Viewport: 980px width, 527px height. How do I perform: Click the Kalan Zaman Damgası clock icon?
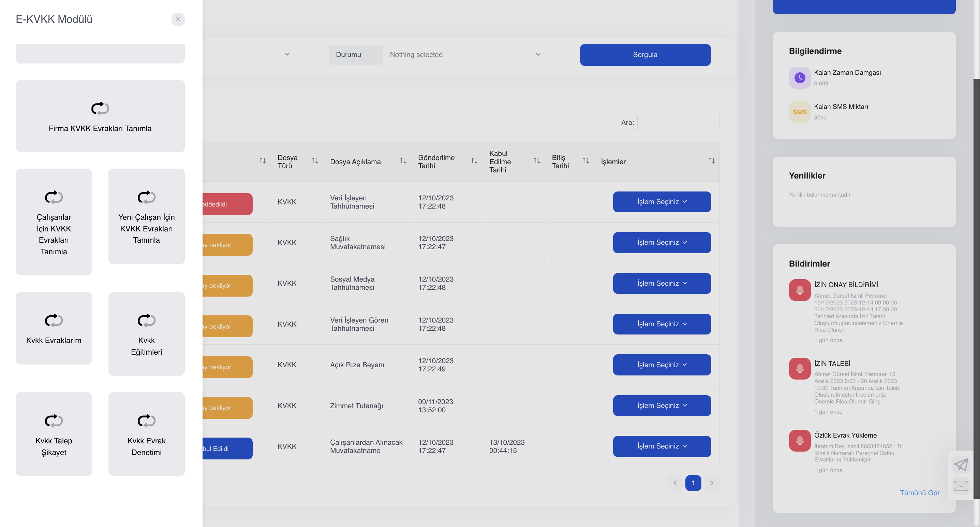[800, 78]
